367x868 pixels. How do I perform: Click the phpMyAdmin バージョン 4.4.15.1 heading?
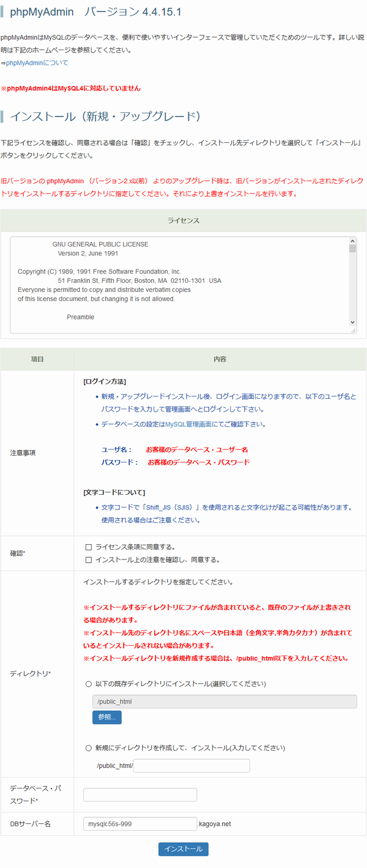(95, 12)
